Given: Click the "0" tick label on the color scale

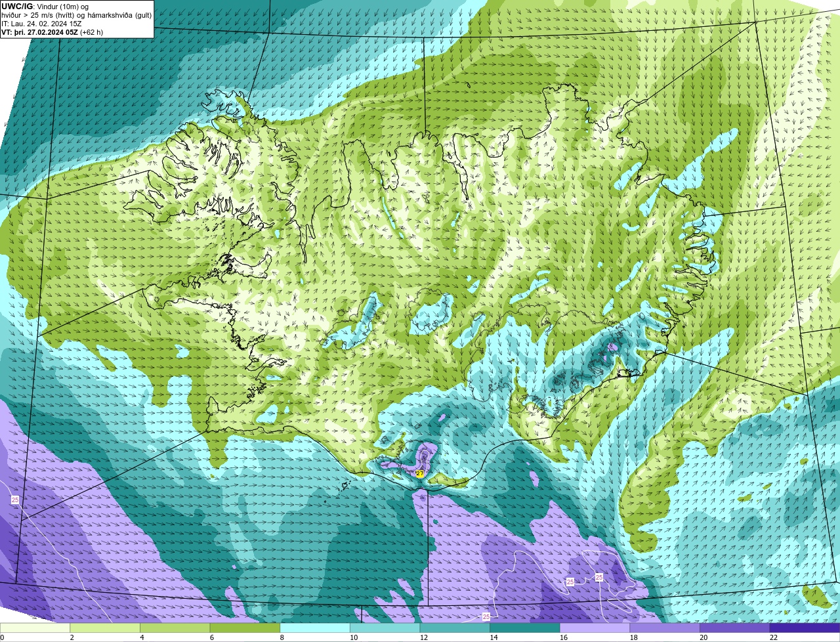Looking at the screenshot, I should (x=2, y=637).
